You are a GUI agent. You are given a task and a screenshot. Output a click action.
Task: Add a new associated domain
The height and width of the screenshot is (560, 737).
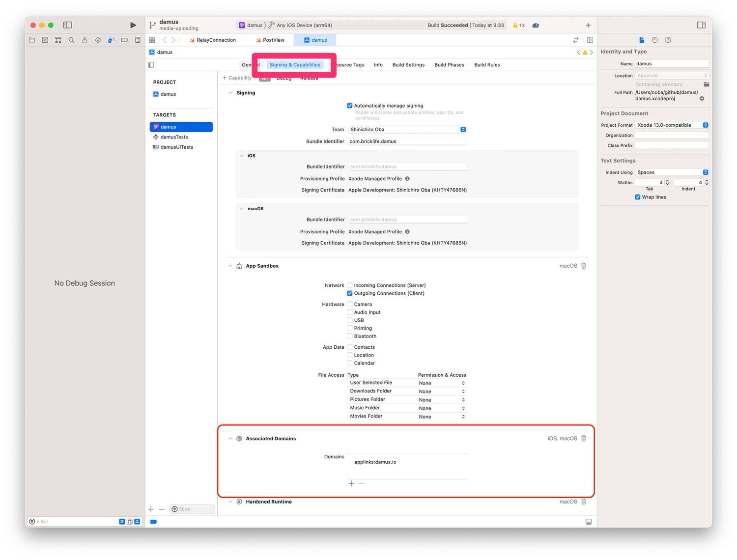coord(351,484)
